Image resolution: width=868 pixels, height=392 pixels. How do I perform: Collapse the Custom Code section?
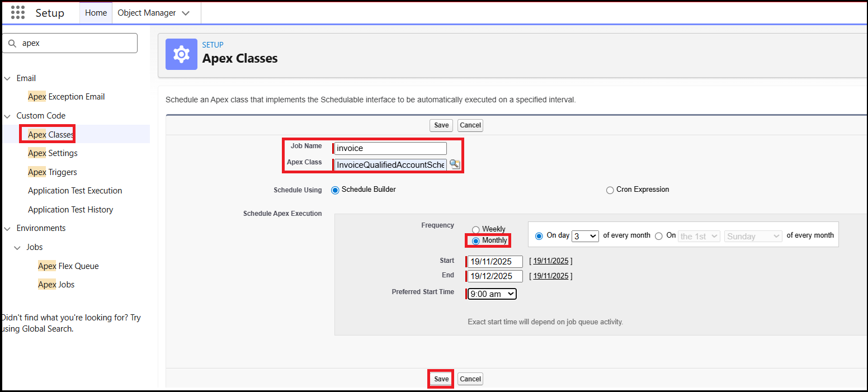pyautogui.click(x=7, y=116)
